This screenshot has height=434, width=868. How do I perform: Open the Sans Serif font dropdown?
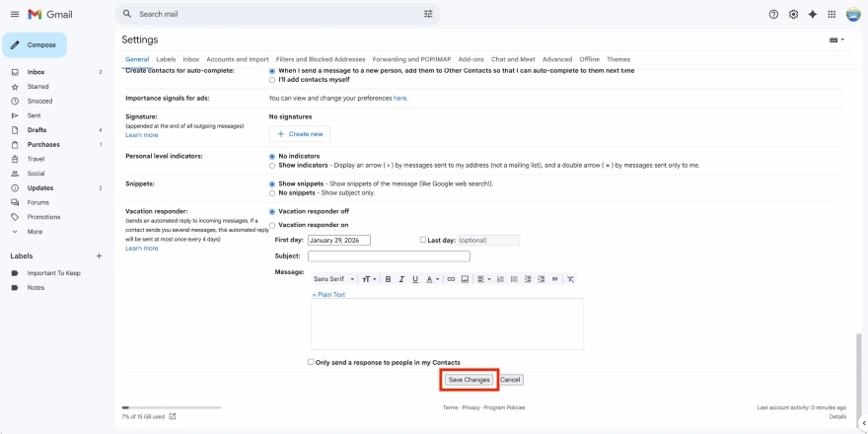tap(333, 279)
